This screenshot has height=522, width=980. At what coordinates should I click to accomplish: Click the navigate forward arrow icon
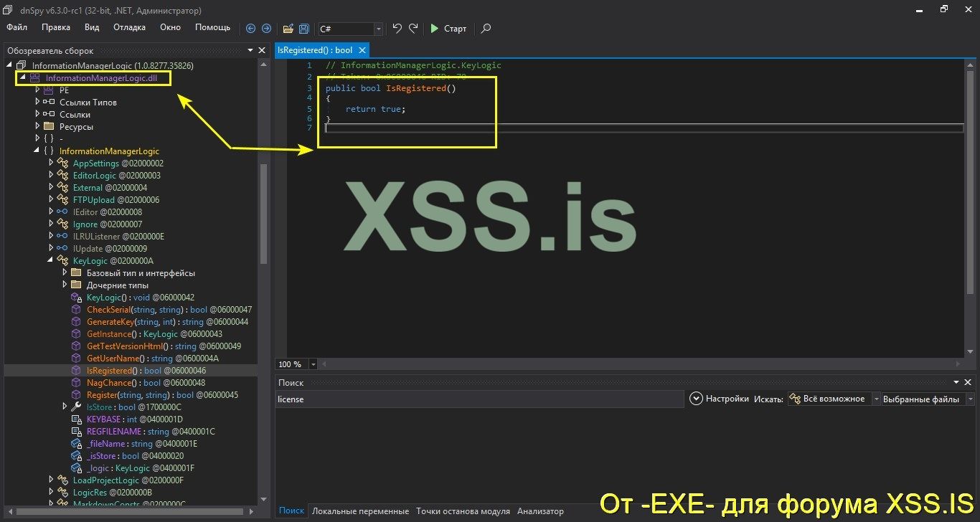point(266,29)
